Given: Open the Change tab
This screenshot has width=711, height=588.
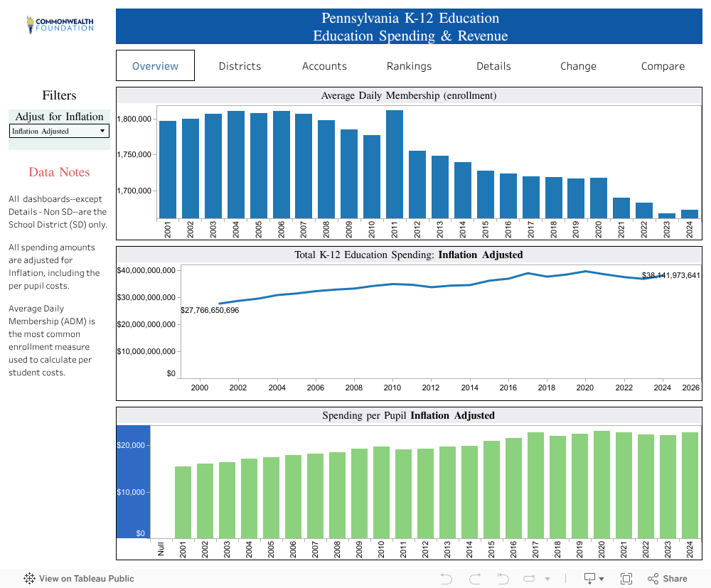Looking at the screenshot, I should click(578, 66).
